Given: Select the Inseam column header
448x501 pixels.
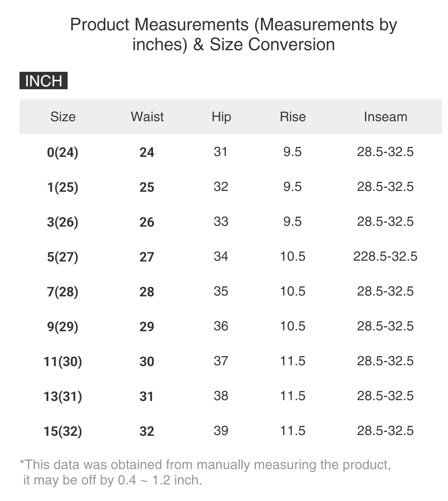Looking at the screenshot, I should click(385, 117).
